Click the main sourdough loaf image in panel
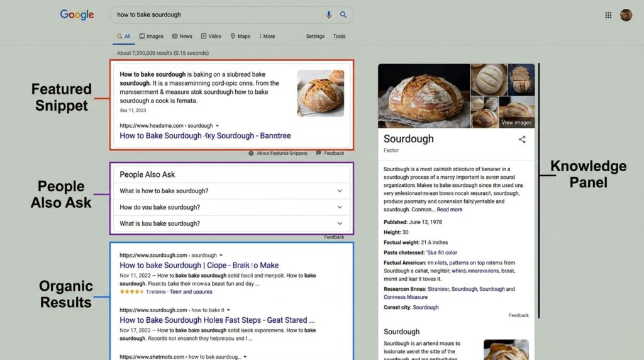Screen dimensions: 644x360 click(x=424, y=96)
